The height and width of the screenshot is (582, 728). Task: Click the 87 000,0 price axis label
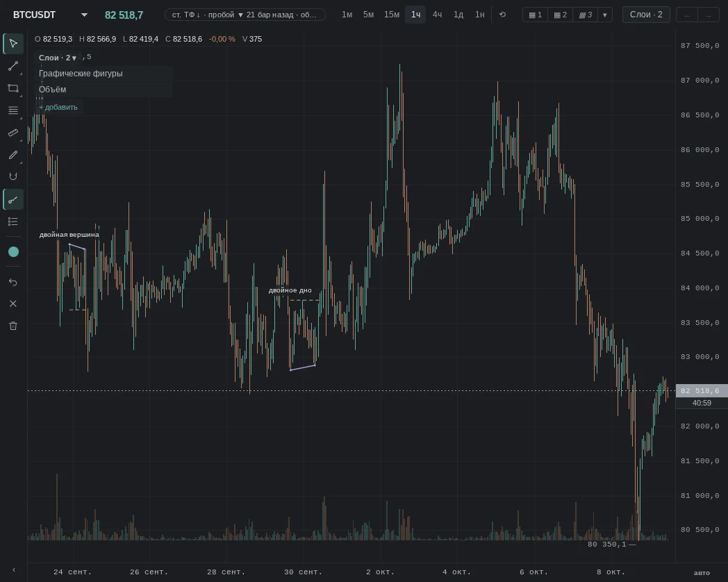700,81
